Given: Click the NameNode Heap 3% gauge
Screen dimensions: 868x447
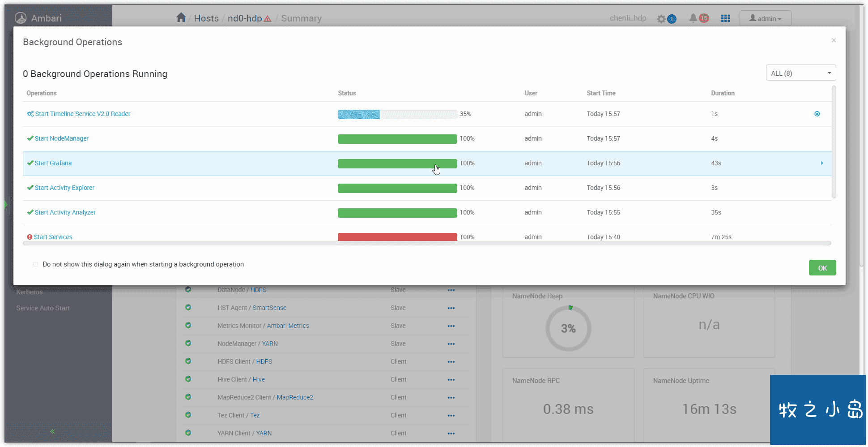Looking at the screenshot, I should point(568,328).
